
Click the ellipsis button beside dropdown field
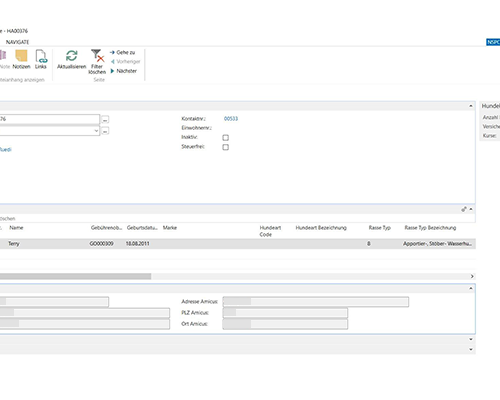coord(105,131)
